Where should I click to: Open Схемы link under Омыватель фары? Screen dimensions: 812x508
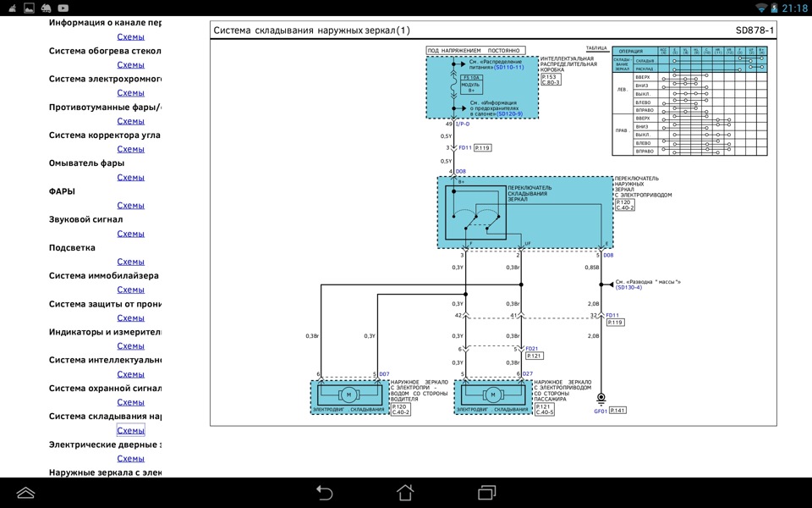[x=130, y=177]
